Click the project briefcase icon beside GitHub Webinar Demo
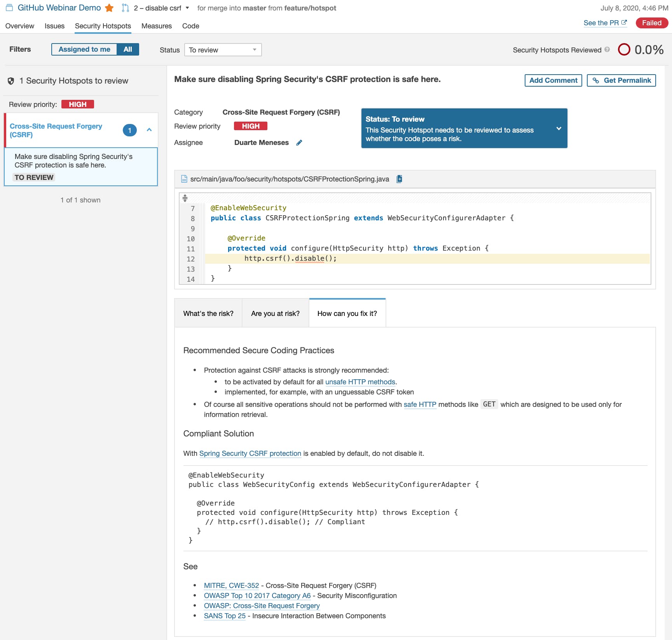Image resolution: width=672 pixels, height=640 pixels. (x=9, y=7)
